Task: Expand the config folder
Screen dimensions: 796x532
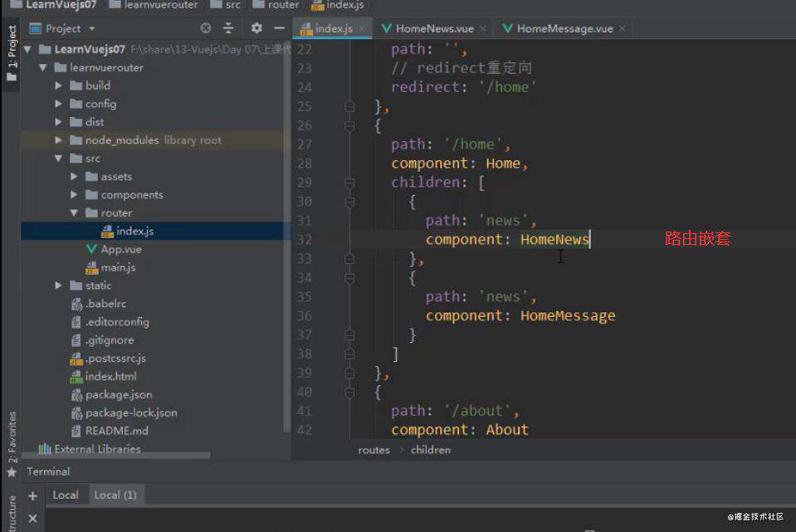Action: 58,104
